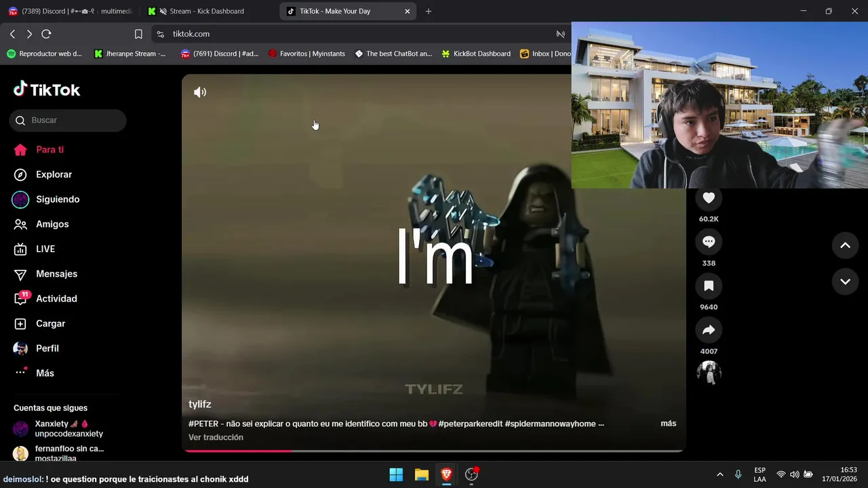868x488 pixels.
Task: Open the Inbox | Dono bookmark
Action: [x=545, y=54]
